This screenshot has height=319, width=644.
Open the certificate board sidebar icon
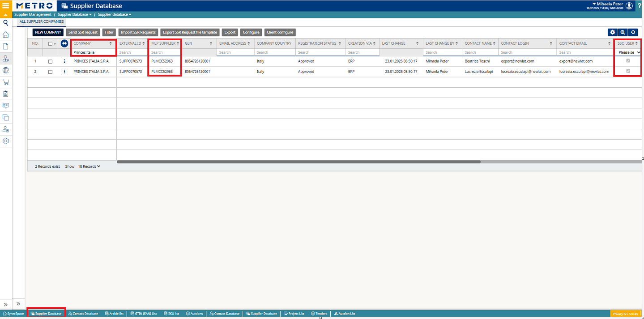click(x=6, y=106)
